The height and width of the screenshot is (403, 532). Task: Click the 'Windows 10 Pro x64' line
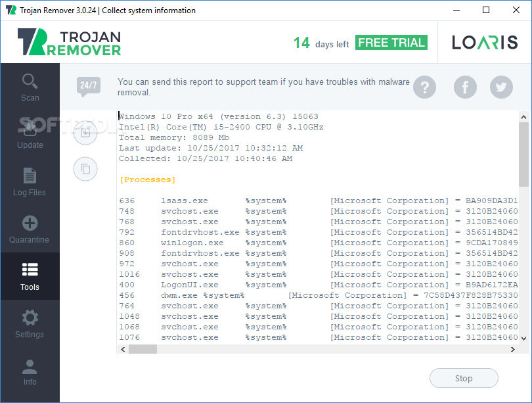(219, 116)
